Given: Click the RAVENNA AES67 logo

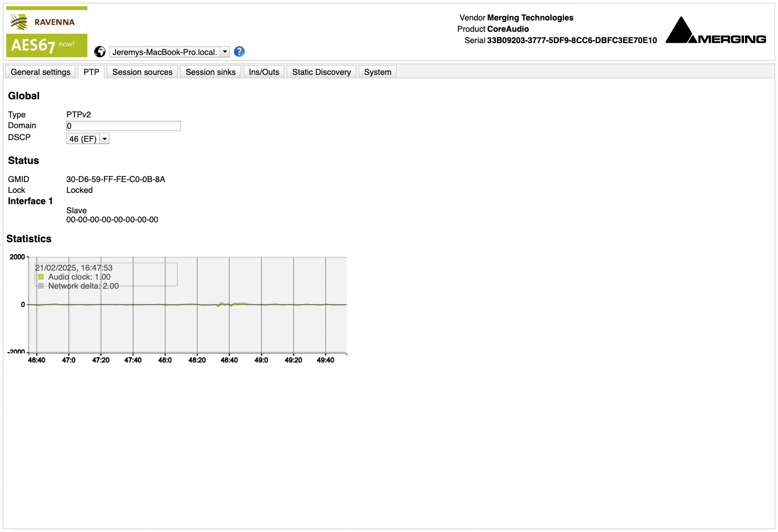Looking at the screenshot, I should click(47, 32).
